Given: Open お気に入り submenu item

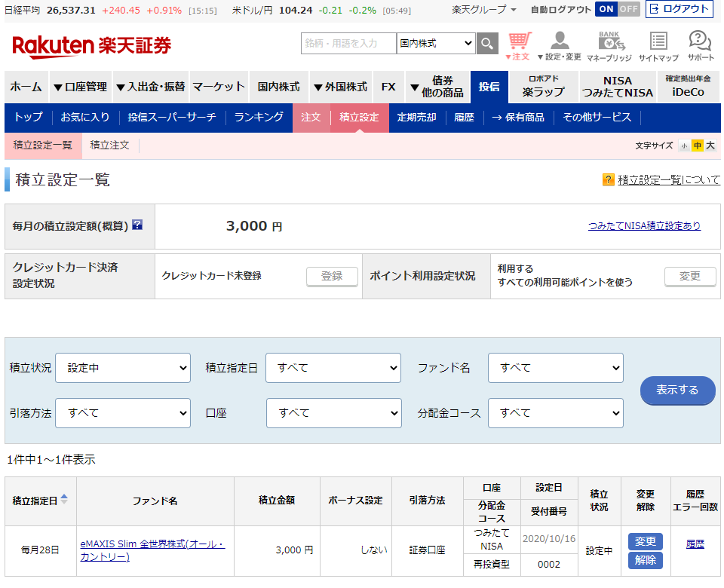Looking at the screenshot, I should (85, 118).
